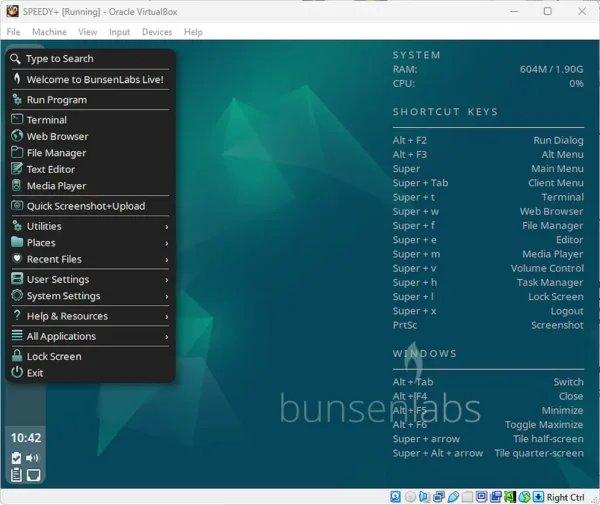Expand the Help & Resources submenu
The image size is (600, 505).
[90, 316]
